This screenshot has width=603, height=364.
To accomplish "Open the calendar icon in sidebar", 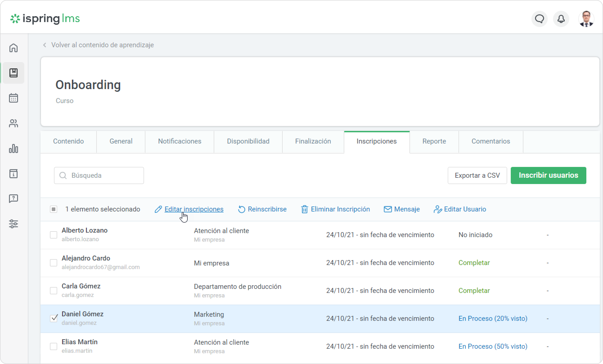I will coord(13,98).
